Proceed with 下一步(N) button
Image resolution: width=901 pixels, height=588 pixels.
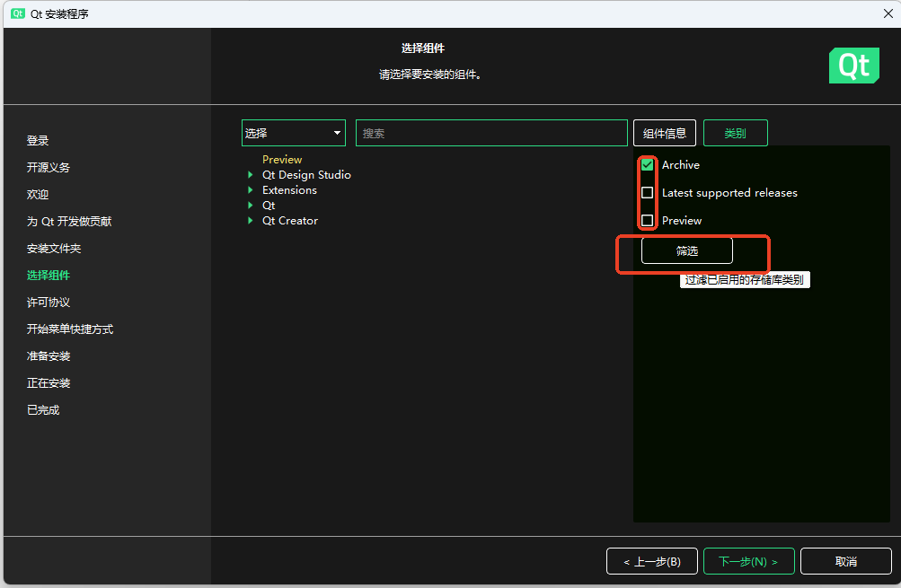[x=748, y=561]
